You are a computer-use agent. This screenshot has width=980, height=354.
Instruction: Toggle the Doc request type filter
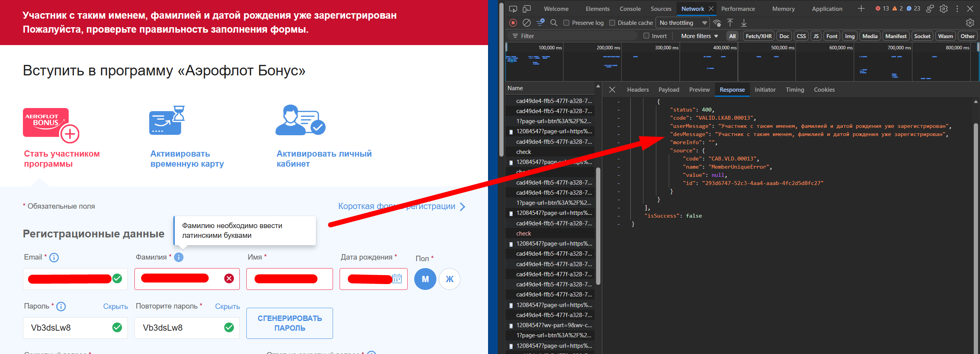pos(784,36)
